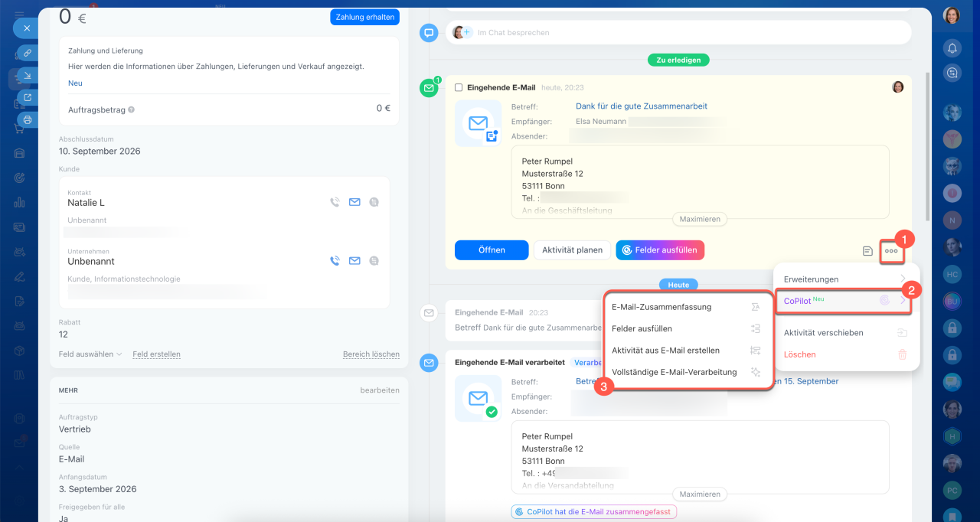
Task: Tick the Eingehende E-Mail checkbox
Action: [x=459, y=88]
